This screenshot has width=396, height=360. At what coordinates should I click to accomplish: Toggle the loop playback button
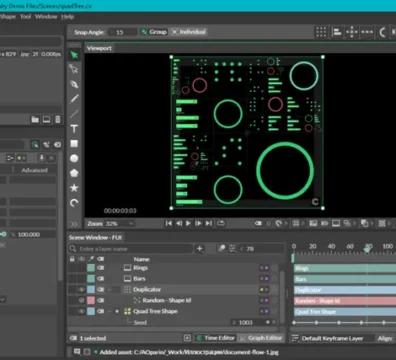221,223
